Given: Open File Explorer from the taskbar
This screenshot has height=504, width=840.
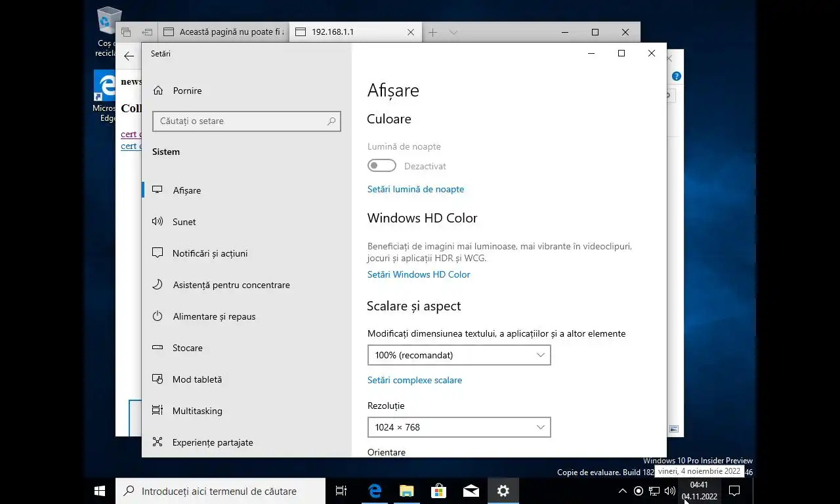Looking at the screenshot, I should (x=407, y=491).
